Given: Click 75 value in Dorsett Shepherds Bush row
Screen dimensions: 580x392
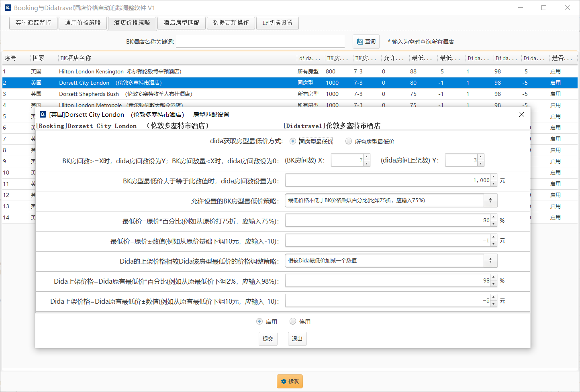Looking at the screenshot, I should coord(413,94).
